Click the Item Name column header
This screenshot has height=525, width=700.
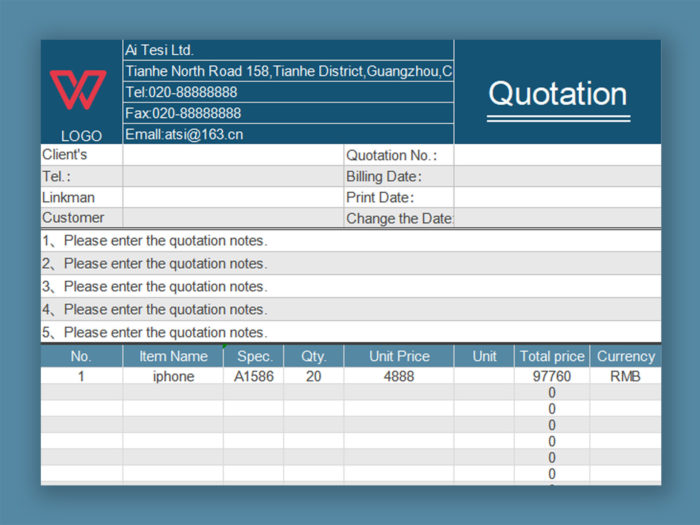pos(173,356)
